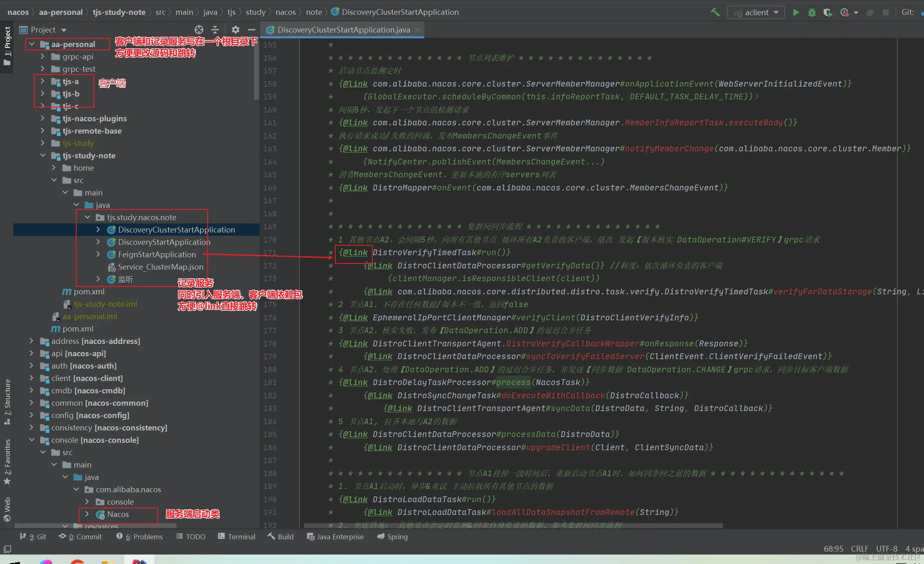Start debugging with the bug icon
This screenshot has height=564, width=924.
pyautogui.click(x=812, y=12)
